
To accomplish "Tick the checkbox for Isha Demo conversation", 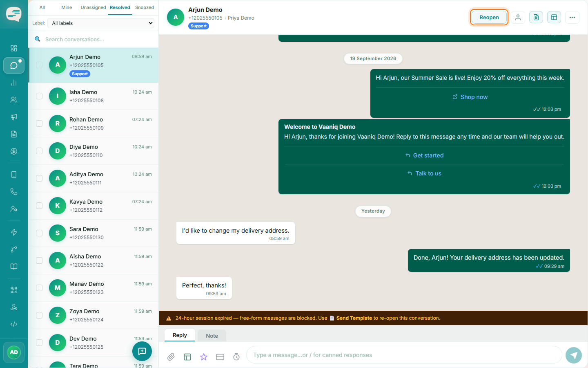I will (39, 96).
